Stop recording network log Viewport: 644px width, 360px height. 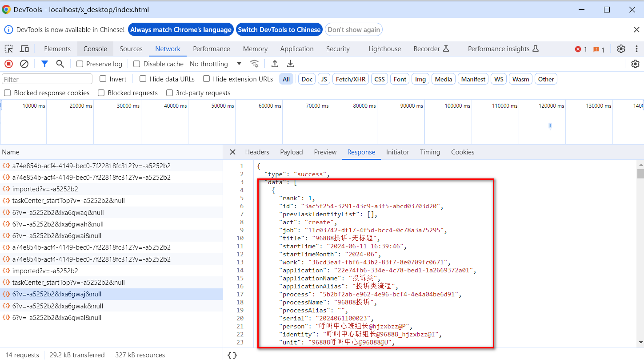click(x=8, y=64)
